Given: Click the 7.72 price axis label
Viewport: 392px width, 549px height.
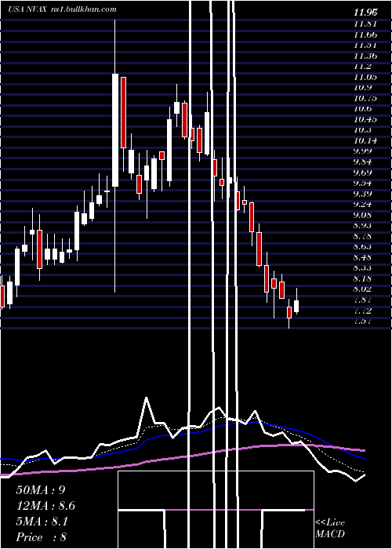Looking at the screenshot, I should point(364,311).
